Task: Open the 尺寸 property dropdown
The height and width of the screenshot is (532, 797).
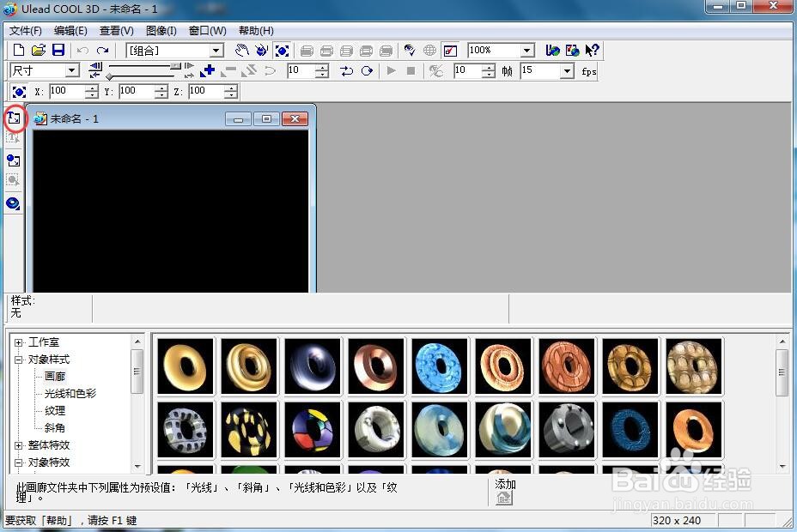Action: [72, 70]
